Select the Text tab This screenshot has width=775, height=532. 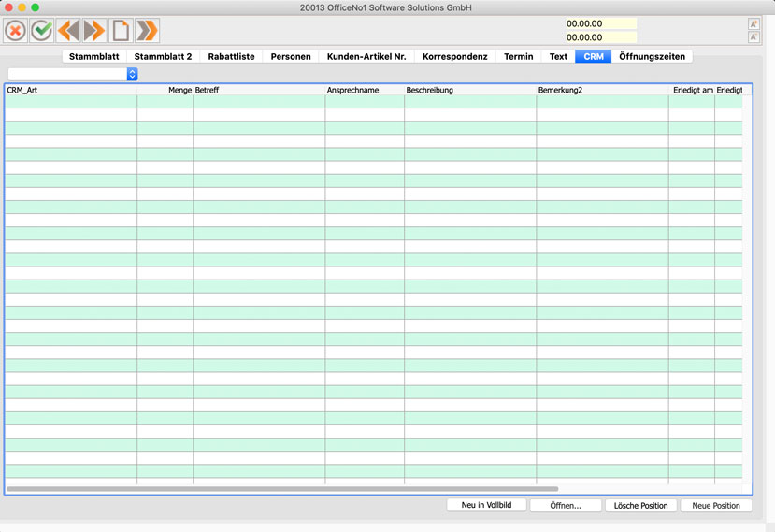[558, 56]
